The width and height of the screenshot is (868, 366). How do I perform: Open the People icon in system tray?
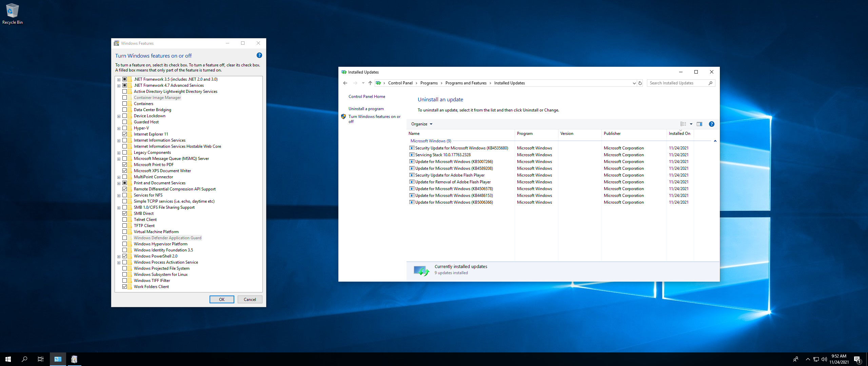[796, 359]
